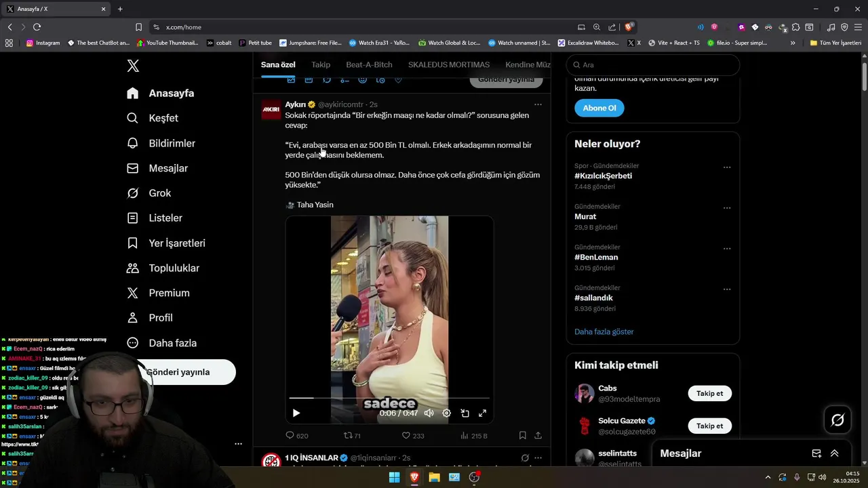
Task: Go to Anasayfa in sidebar
Action: [161, 94]
